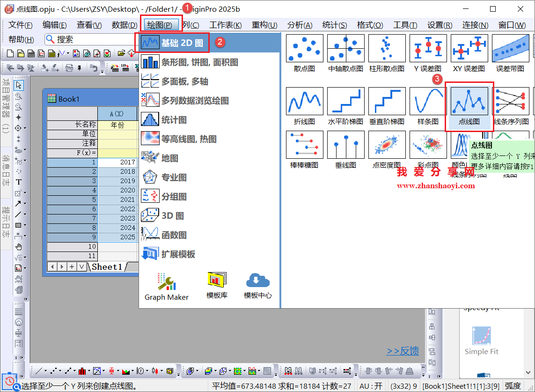Expand the 条形图, 饼图, 面积图 category
Viewport: 535px width, 392px height.
pos(199,62)
